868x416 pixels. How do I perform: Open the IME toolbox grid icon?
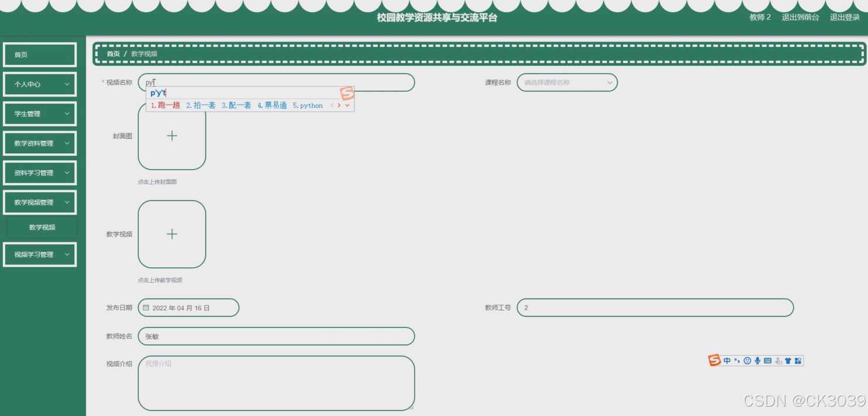point(798,361)
